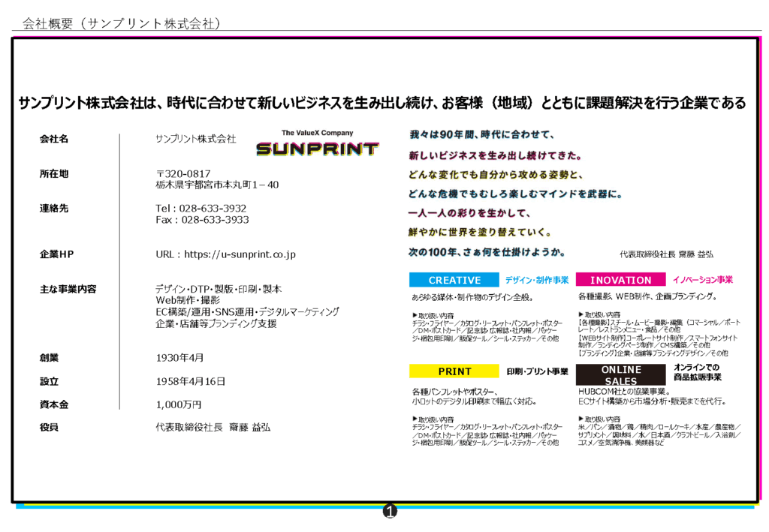
Task: Click signature 代表取締役社長 beside the slogan
Action: (x=647, y=254)
